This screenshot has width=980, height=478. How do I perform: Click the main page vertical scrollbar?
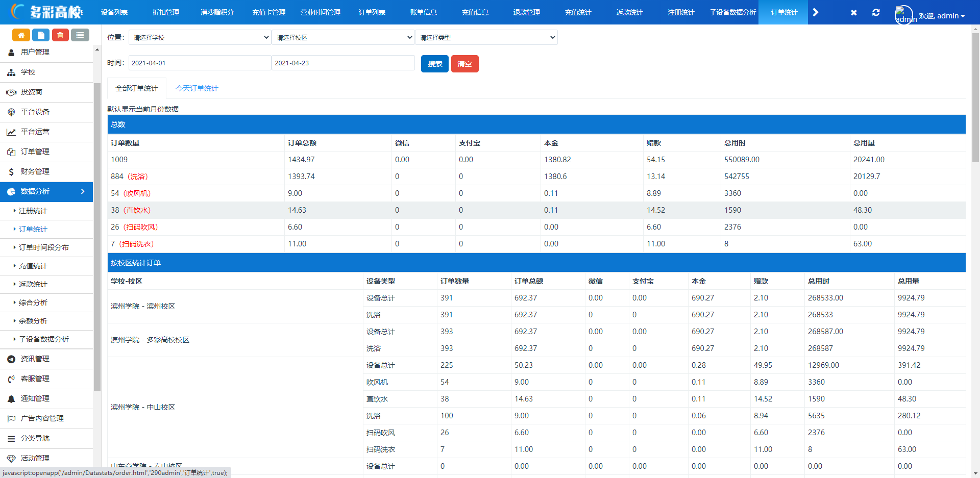[975, 97]
